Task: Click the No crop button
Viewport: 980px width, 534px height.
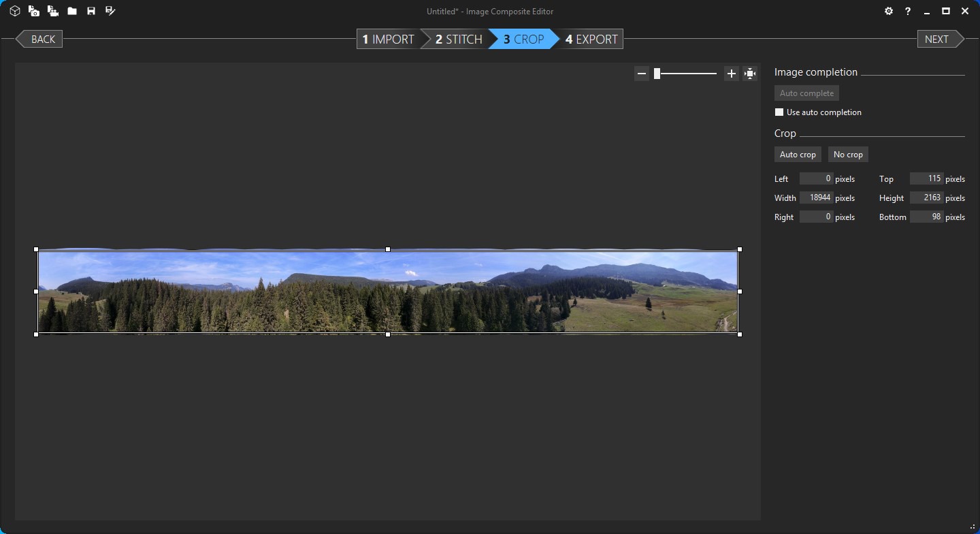Action: point(848,155)
